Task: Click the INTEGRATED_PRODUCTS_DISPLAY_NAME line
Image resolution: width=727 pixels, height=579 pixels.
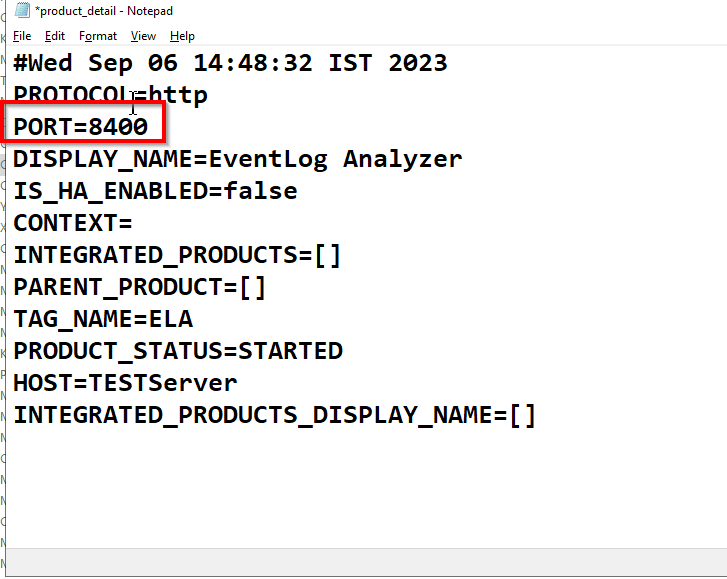Action: click(x=274, y=415)
